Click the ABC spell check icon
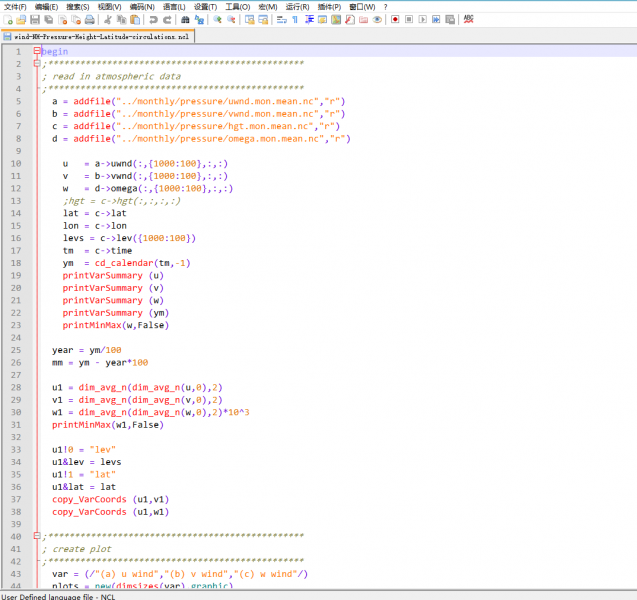 pyautogui.click(x=469, y=20)
